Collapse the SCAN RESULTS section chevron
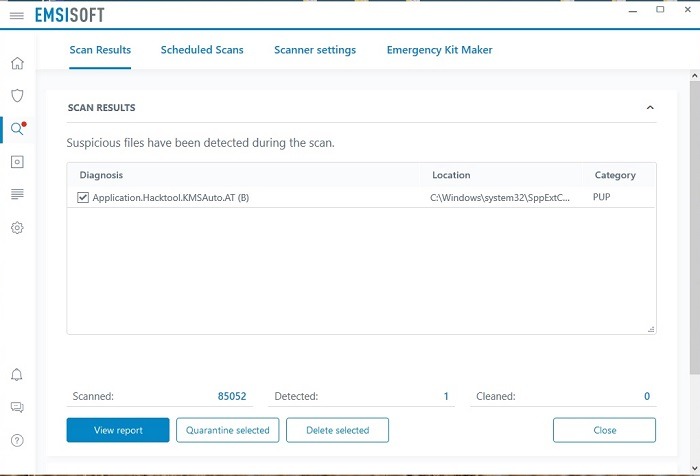 [x=650, y=108]
